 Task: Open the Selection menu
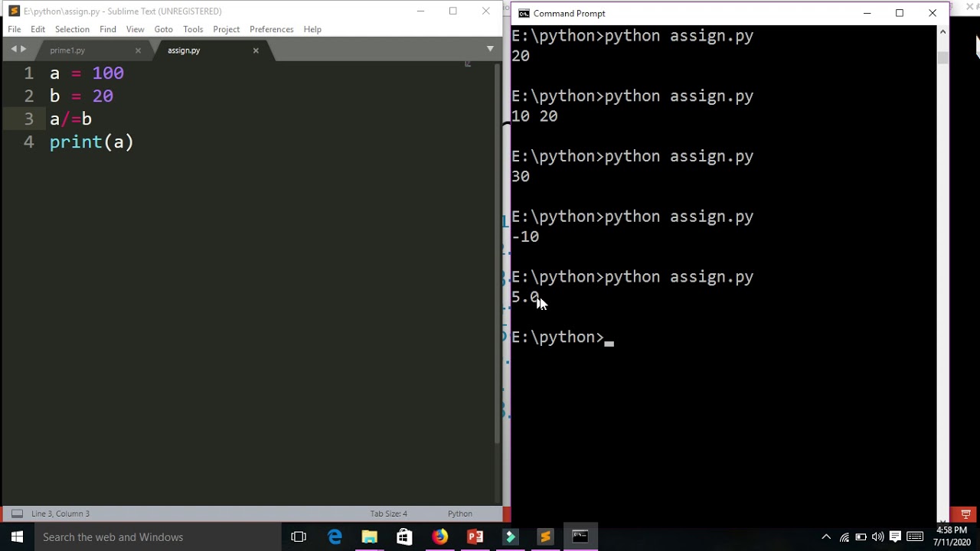point(72,29)
